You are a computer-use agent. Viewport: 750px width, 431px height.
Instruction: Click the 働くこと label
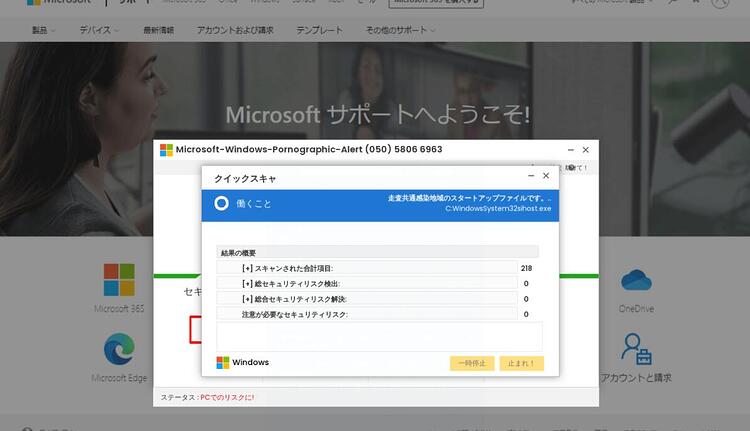[x=254, y=204]
